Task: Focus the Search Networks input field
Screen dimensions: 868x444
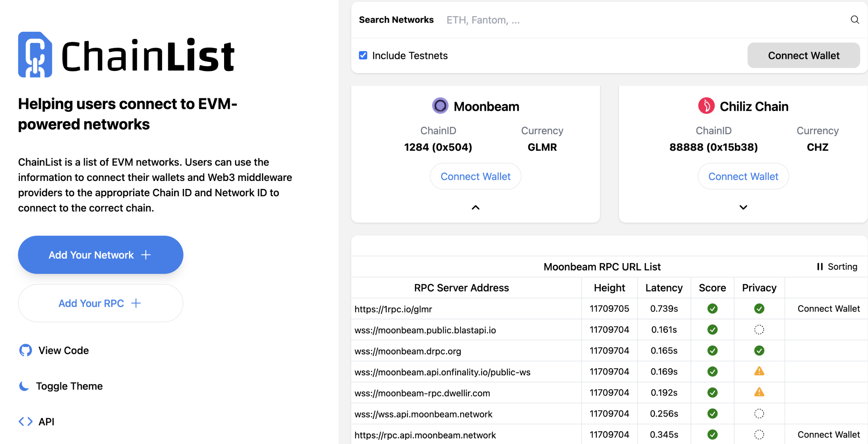Action: pyautogui.click(x=645, y=20)
